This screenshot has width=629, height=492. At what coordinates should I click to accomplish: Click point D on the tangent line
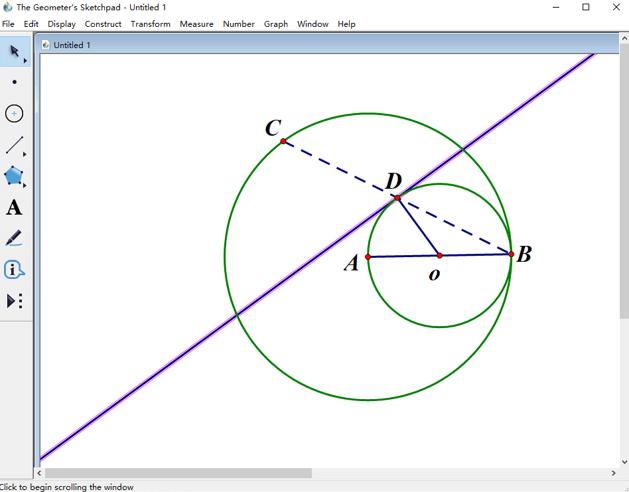(397, 198)
